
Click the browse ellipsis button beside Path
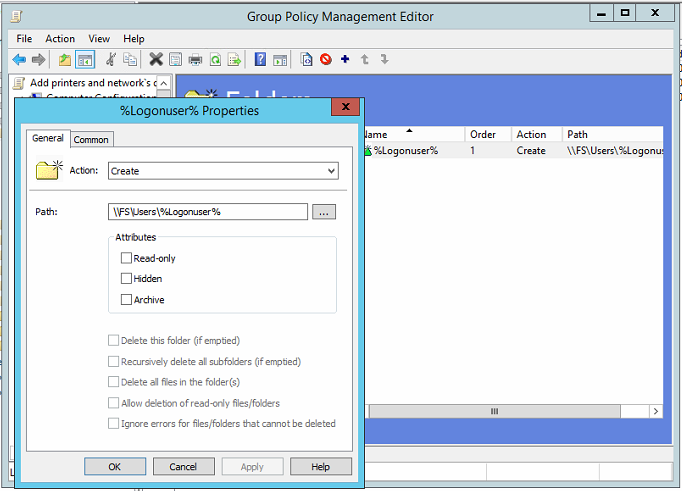pos(324,212)
